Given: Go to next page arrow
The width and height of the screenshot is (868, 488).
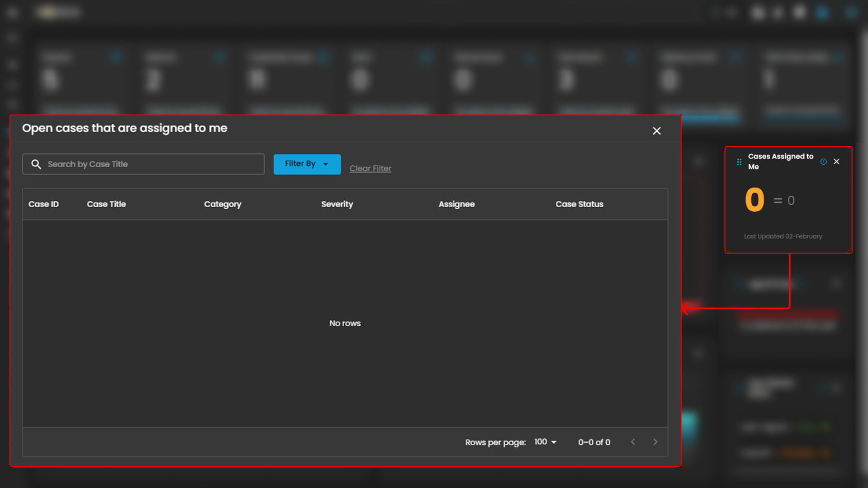Looking at the screenshot, I should (655, 442).
